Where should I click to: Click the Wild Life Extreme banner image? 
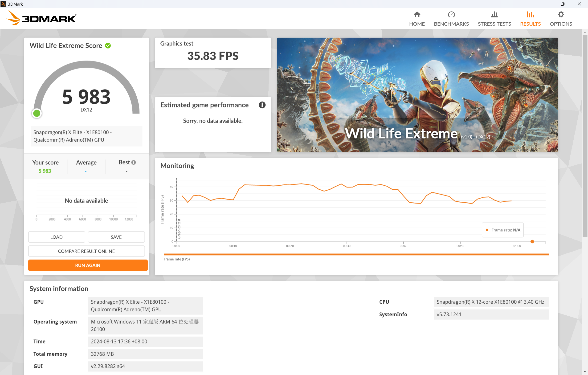[x=417, y=95]
